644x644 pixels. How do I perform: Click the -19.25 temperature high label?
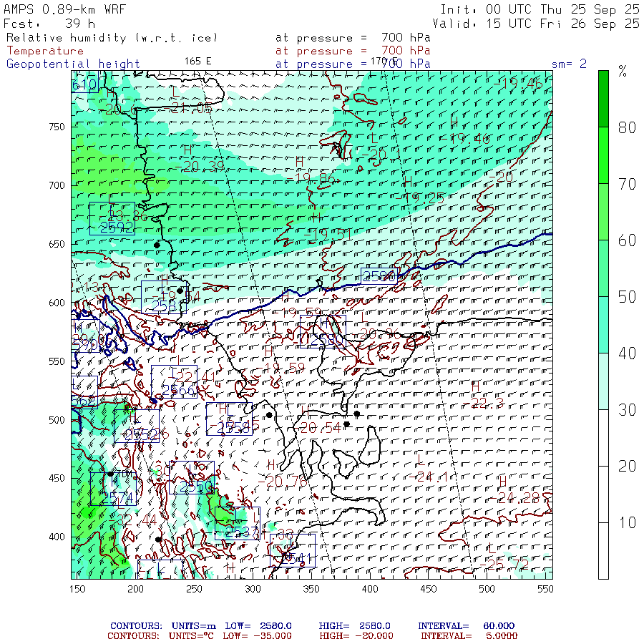[x=420, y=198]
